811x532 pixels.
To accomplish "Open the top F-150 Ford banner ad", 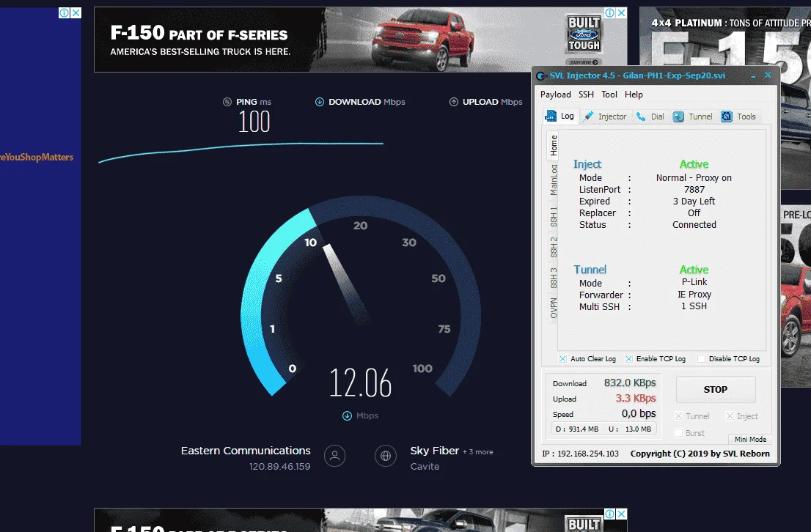I will point(361,40).
